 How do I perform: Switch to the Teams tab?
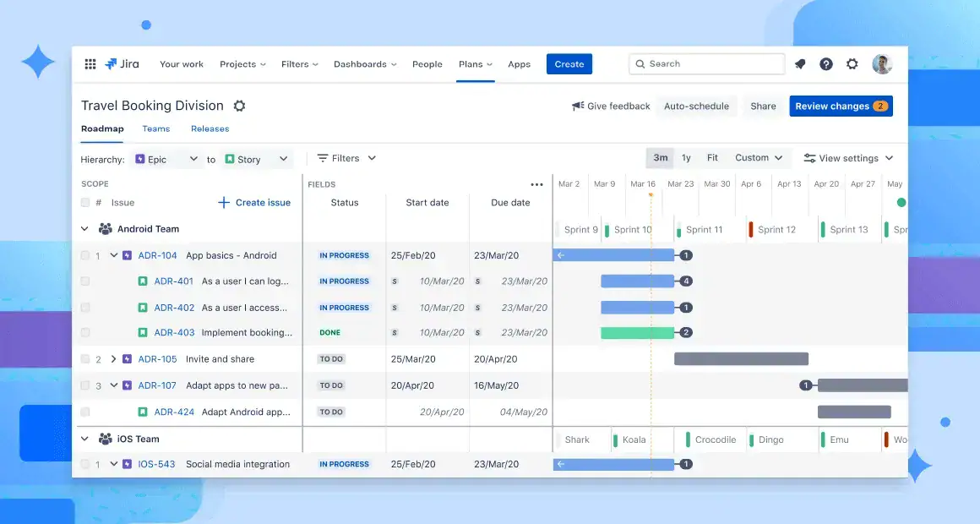[x=156, y=128]
